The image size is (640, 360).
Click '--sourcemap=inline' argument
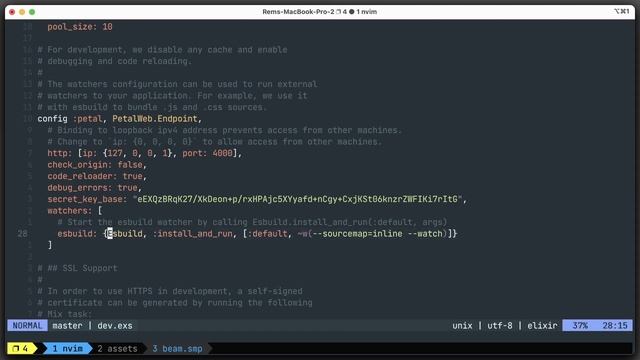pyautogui.click(x=357, y=234)
